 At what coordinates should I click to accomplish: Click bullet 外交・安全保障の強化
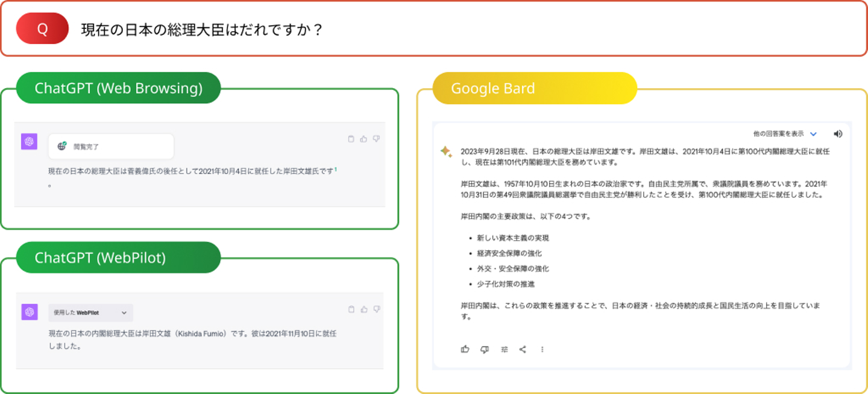point(512,268)
